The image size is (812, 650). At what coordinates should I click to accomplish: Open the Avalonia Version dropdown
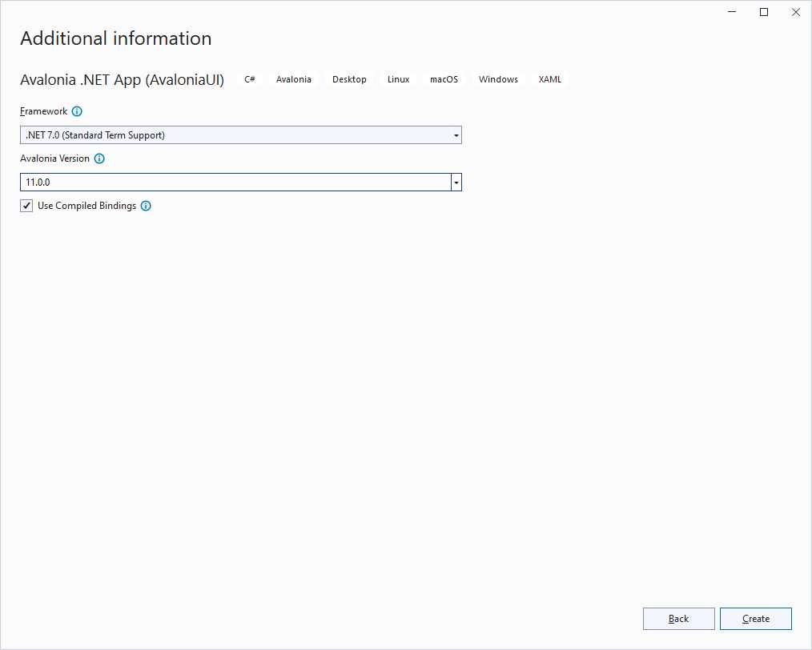[456, 182]
